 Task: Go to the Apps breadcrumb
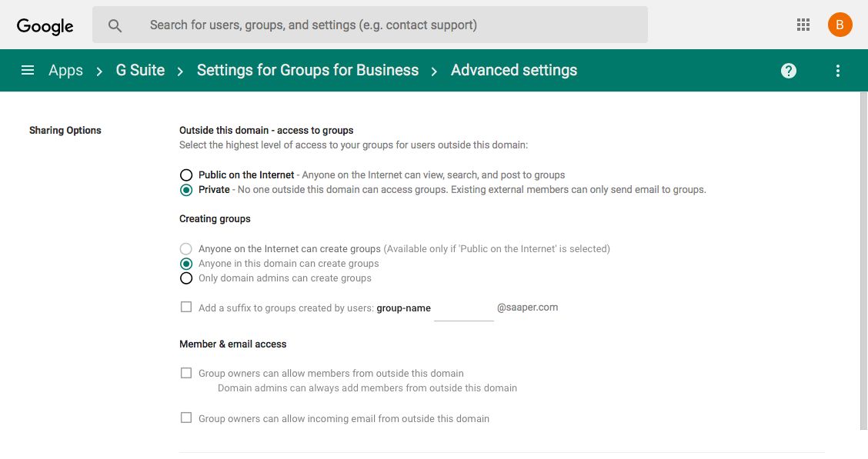tap(65, 70)
